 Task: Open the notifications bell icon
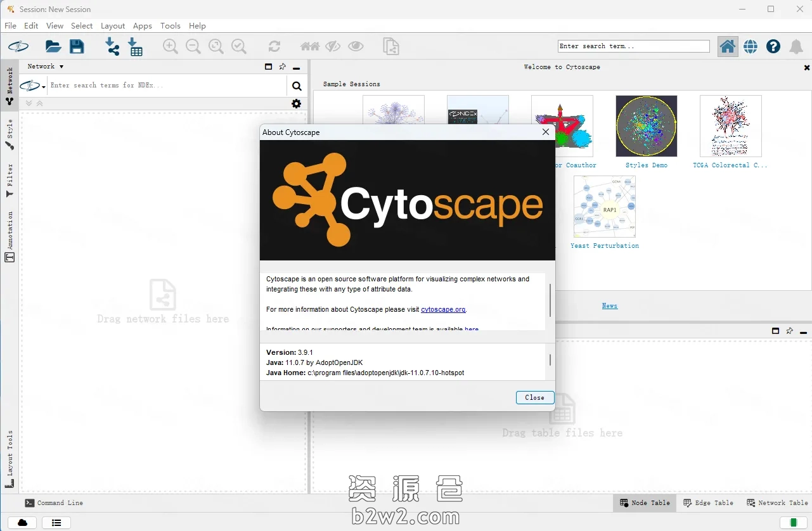point(796,46)
